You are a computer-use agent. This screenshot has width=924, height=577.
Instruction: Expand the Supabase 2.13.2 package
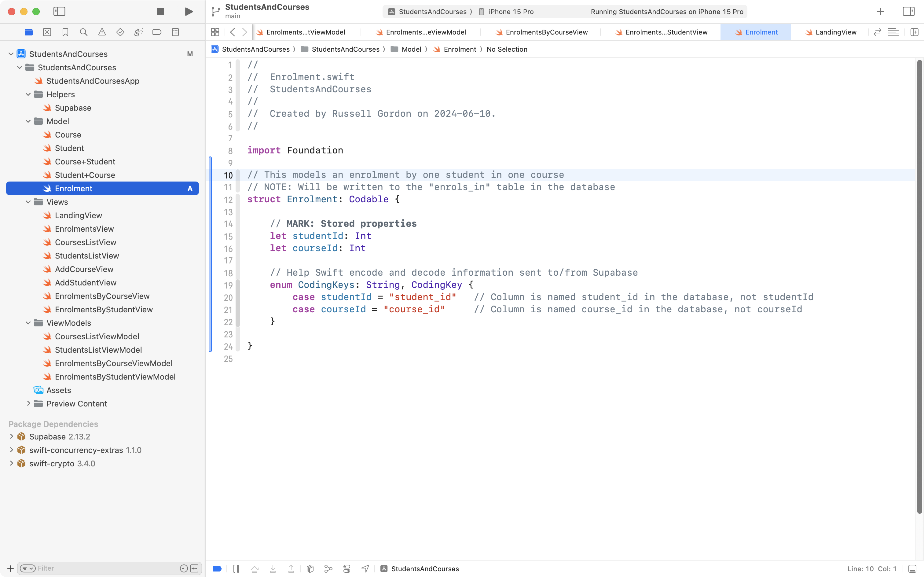pyautogui.click(x=11, y=436)
